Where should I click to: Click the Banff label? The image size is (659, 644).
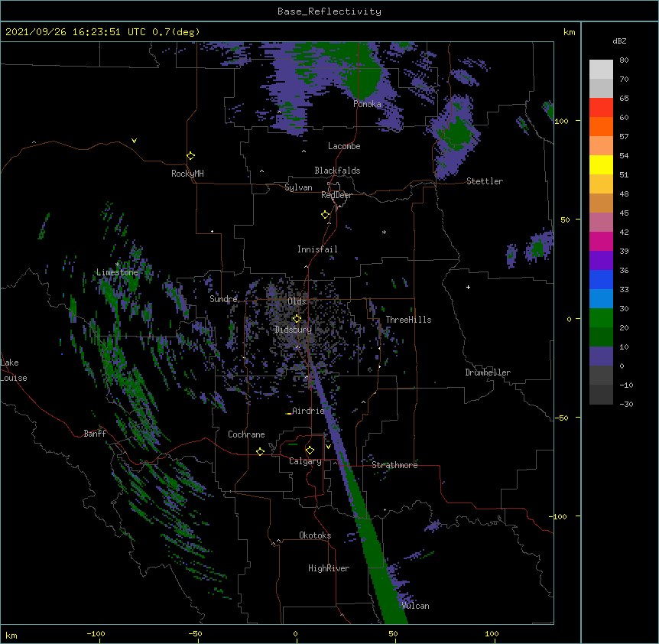95,434
